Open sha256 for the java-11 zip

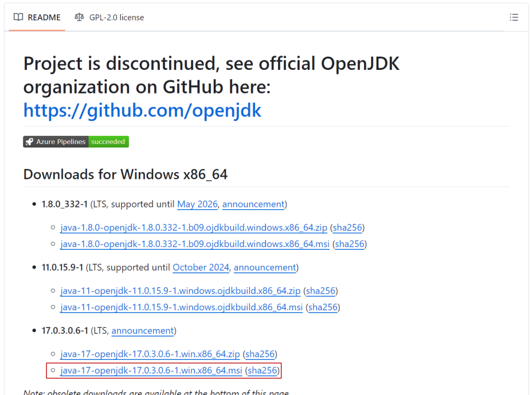321,291
